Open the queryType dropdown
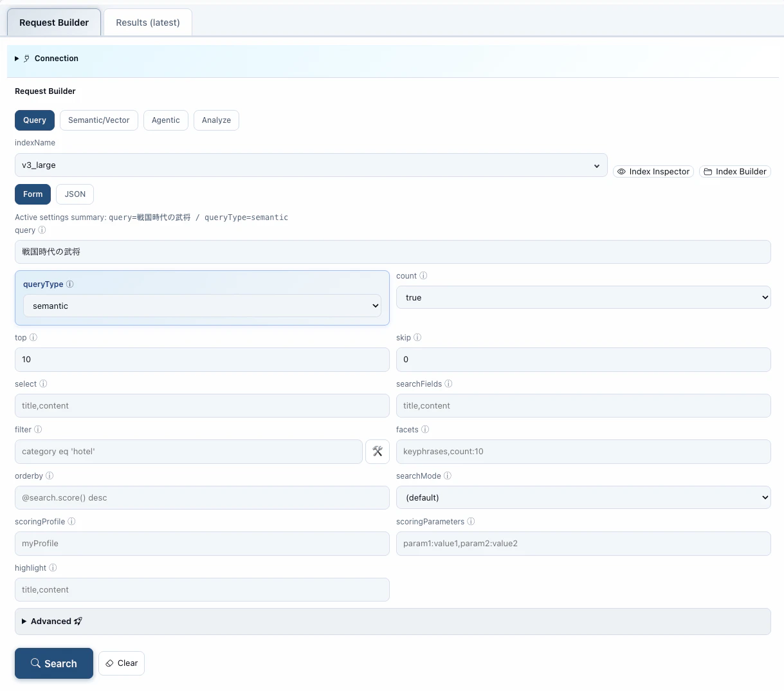Viewport: 784px width, 691px height. (202, 306)
